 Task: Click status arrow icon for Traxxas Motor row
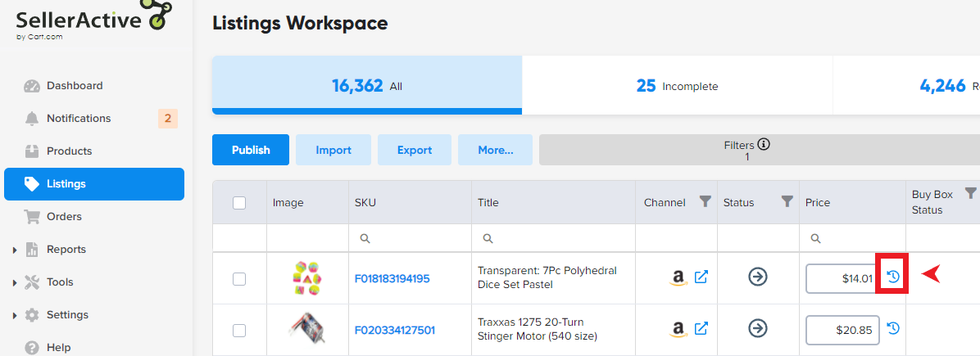click(758, 329)
